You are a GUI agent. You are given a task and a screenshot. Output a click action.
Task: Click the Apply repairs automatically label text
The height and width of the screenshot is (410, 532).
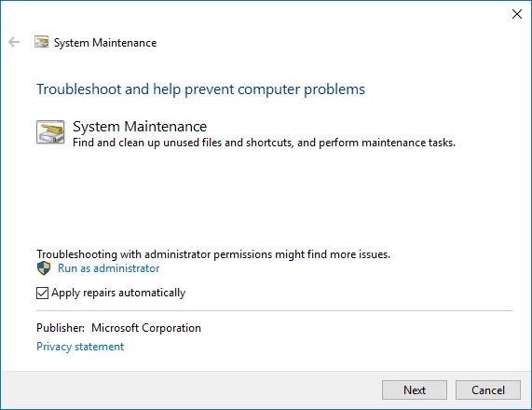(x=118, y=293)
